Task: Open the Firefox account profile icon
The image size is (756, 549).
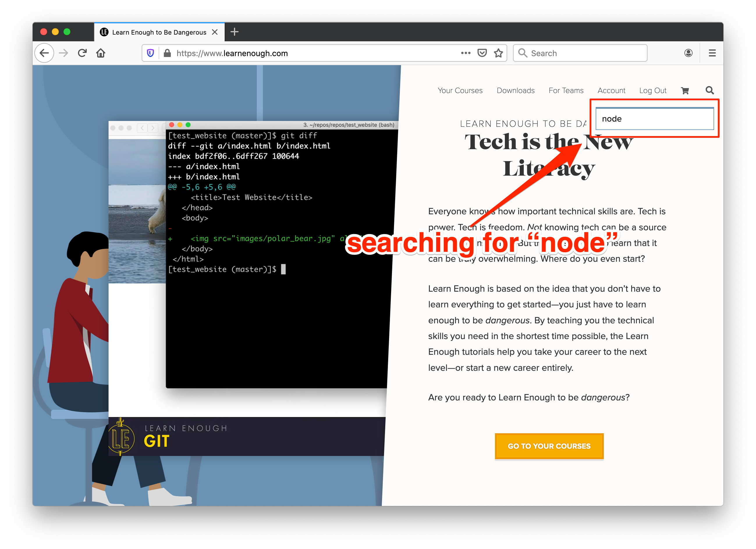Action: tap(688, 53)
